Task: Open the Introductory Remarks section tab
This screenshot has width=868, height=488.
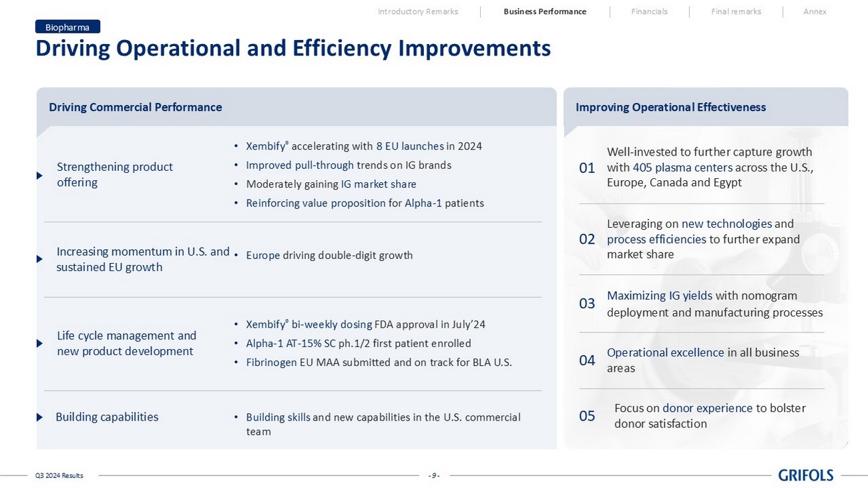Action: click(418, 11)
